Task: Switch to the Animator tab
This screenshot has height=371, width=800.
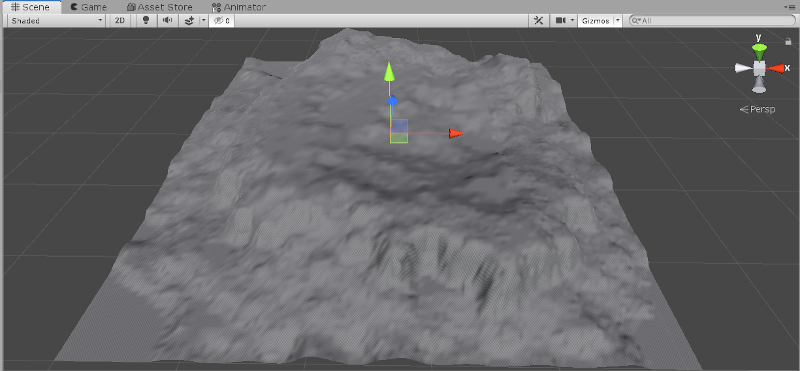Action: click(239, 7)
